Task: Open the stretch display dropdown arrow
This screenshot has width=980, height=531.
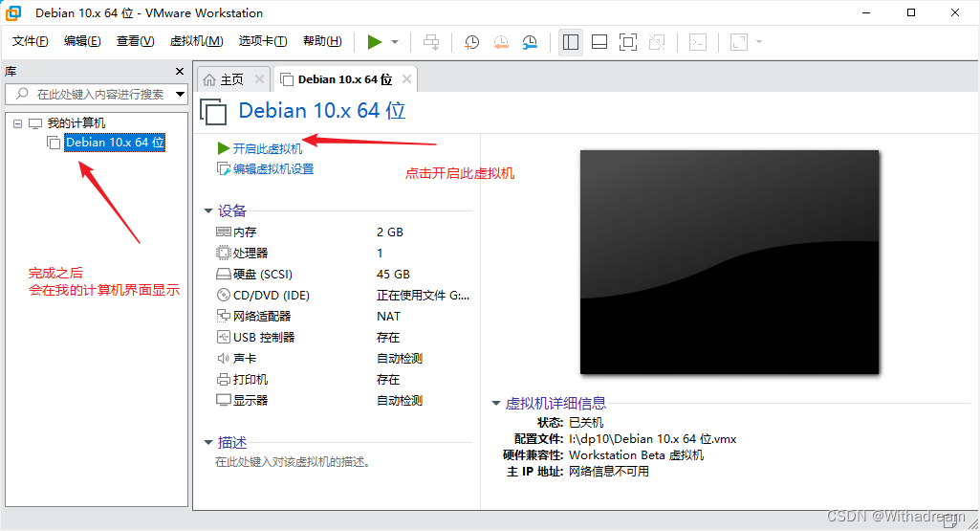Action: (x=759, y=42)
